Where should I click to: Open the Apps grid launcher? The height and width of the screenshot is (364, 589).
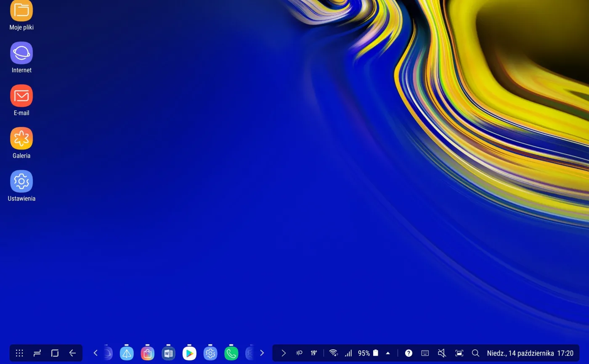click(x=19, y=353)
